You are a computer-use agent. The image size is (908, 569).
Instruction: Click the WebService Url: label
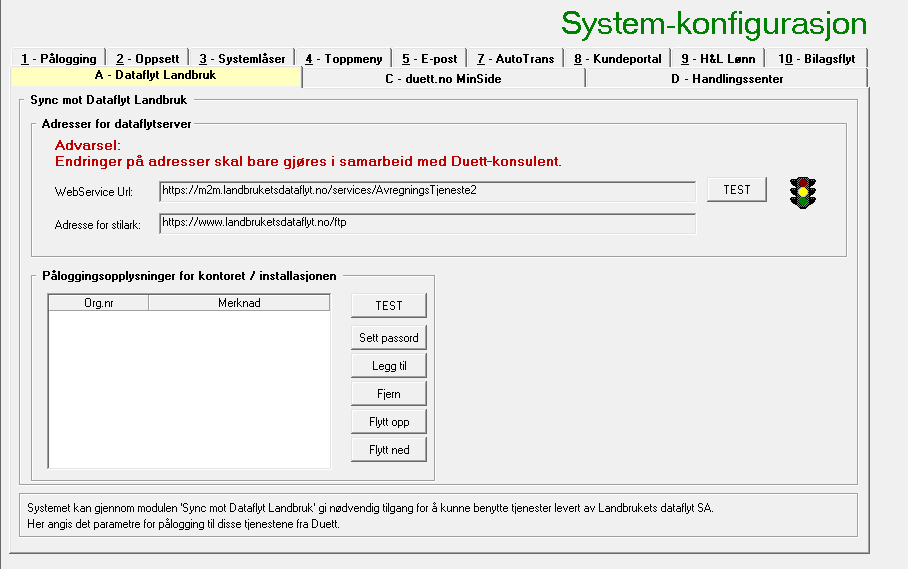(94, 192)
